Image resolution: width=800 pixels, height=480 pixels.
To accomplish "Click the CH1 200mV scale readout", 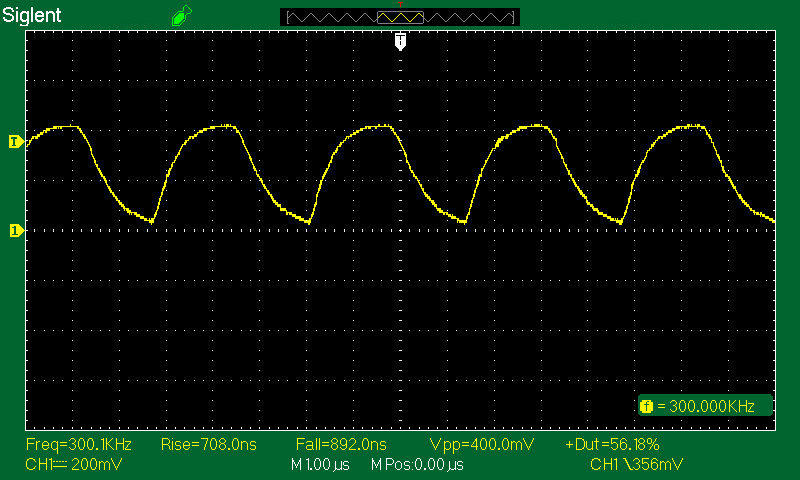I will point(73,465).
